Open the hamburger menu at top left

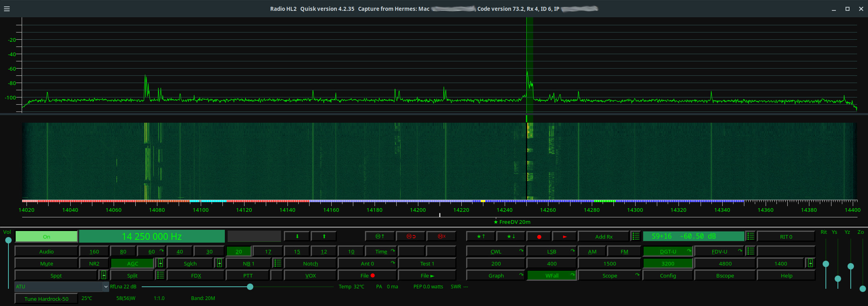(x=7, y=9)
